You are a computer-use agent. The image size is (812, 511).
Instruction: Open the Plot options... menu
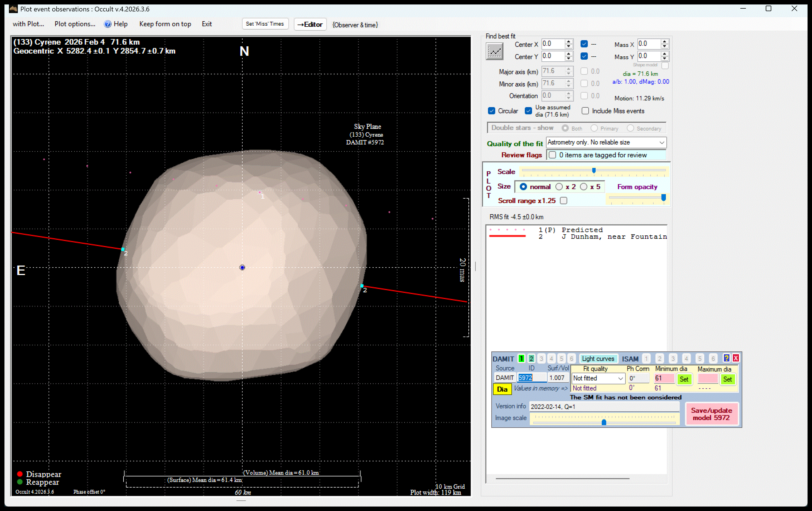pyautogui.click(x=75, y=24)
